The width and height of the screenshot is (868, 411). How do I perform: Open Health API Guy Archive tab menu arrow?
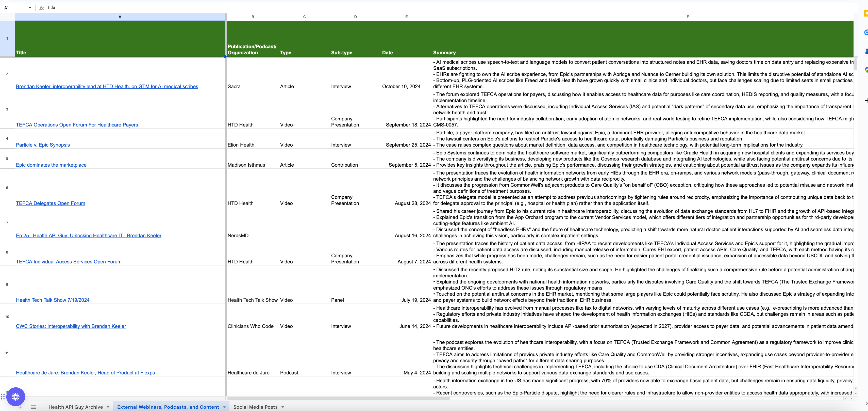108,407
